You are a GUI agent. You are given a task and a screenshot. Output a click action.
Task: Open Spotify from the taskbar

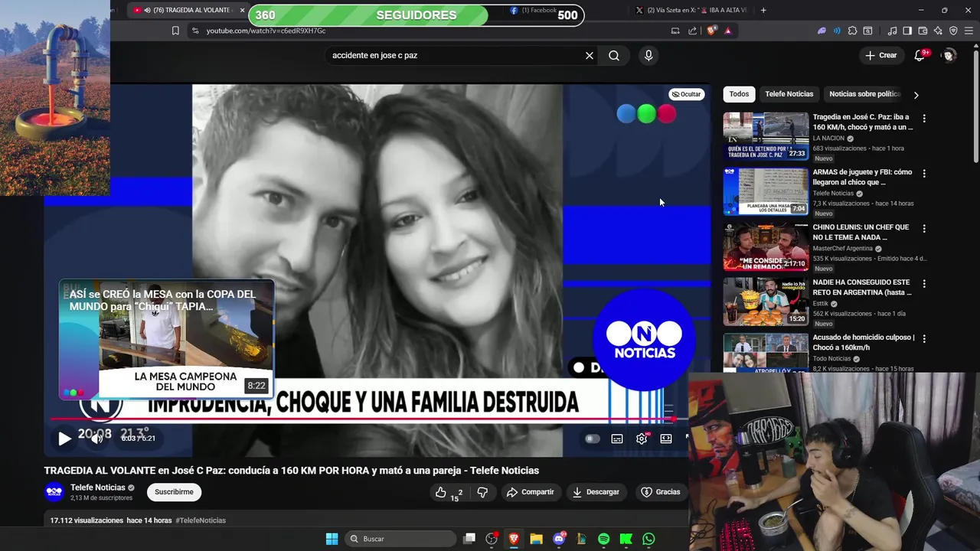pos(604,539)
